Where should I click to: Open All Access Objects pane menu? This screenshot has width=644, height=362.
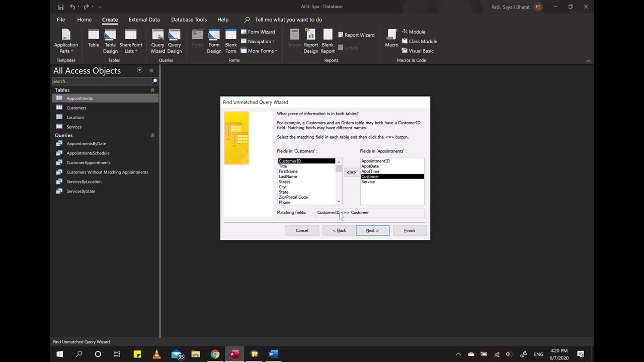point(139,70)
